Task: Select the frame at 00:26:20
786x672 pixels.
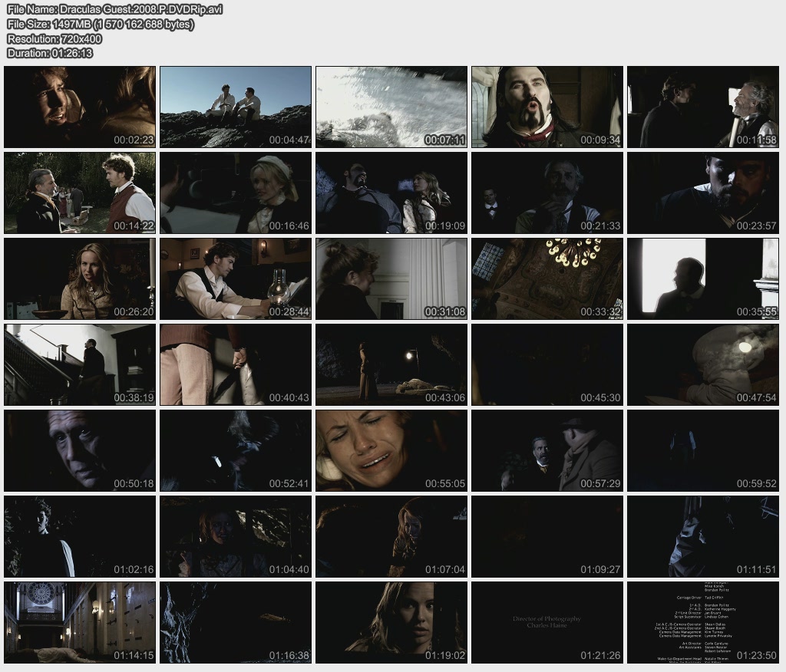Action: 80,278
